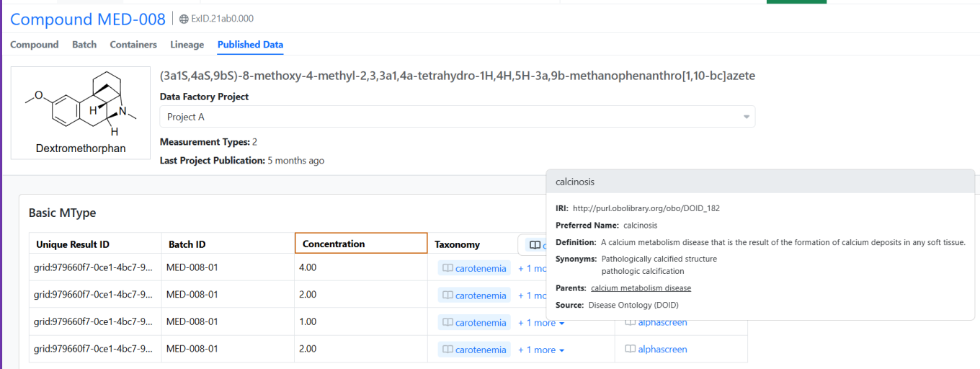This screenshot has width=980, height=369.
Task: Open the Lineage tab
Action: click(x=187, y=45)
